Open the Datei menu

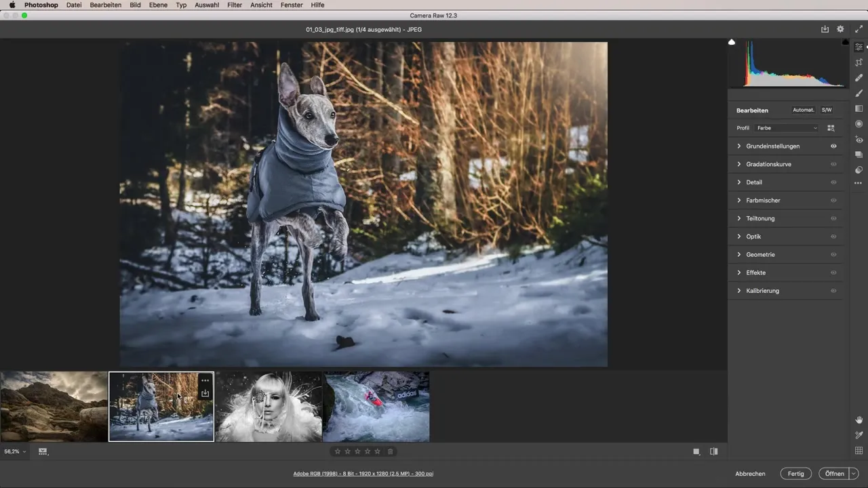[74, 5]
